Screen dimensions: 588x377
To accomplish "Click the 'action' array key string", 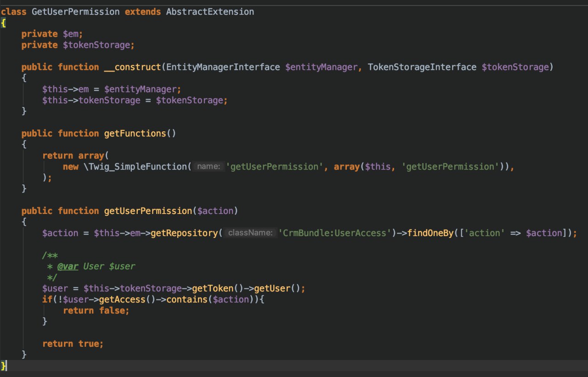I will [485, 233].
